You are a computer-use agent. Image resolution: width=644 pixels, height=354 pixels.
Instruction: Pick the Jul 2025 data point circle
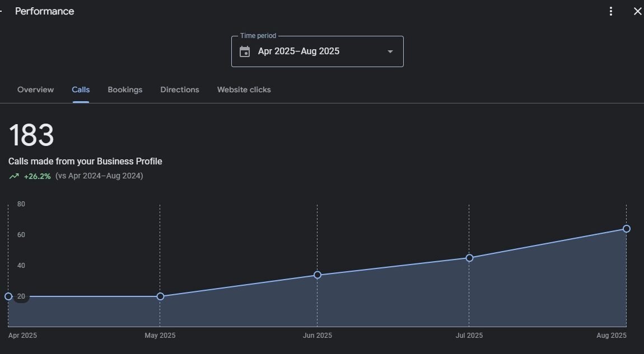click(x=469, y=258)
